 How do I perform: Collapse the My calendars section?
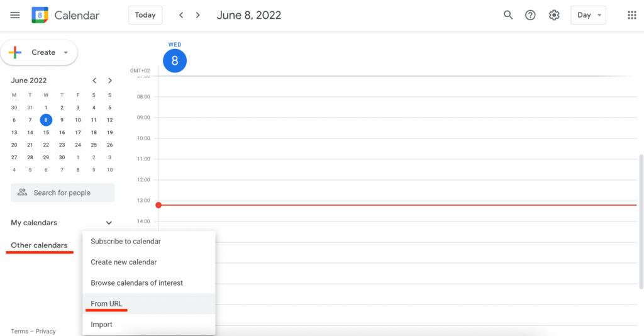[x=109, y=223]
